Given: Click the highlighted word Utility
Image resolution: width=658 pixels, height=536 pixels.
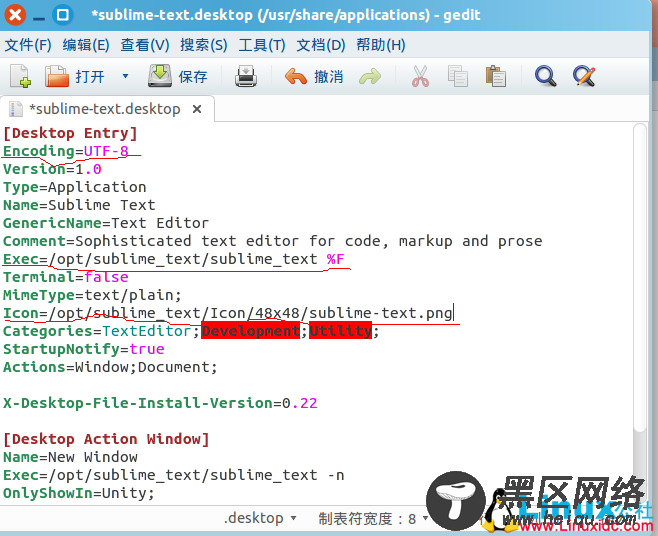Looking at the screenshot, I should point(340,331).
